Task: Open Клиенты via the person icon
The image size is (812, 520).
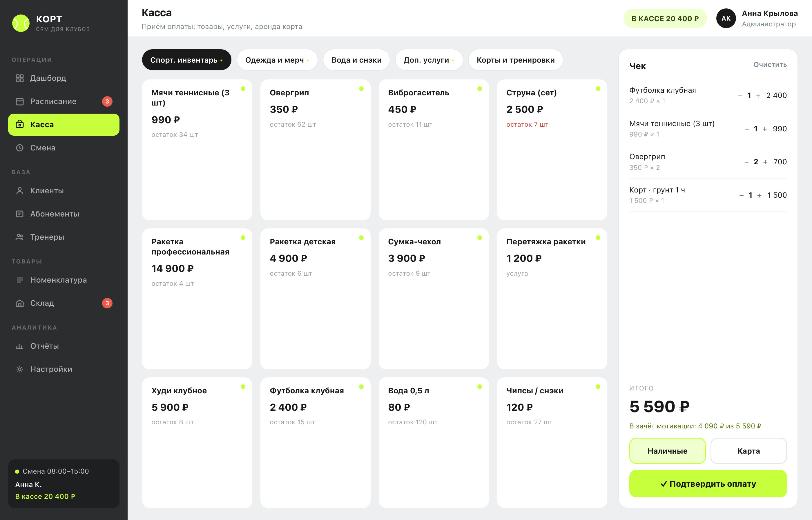Action: point(20,191)
